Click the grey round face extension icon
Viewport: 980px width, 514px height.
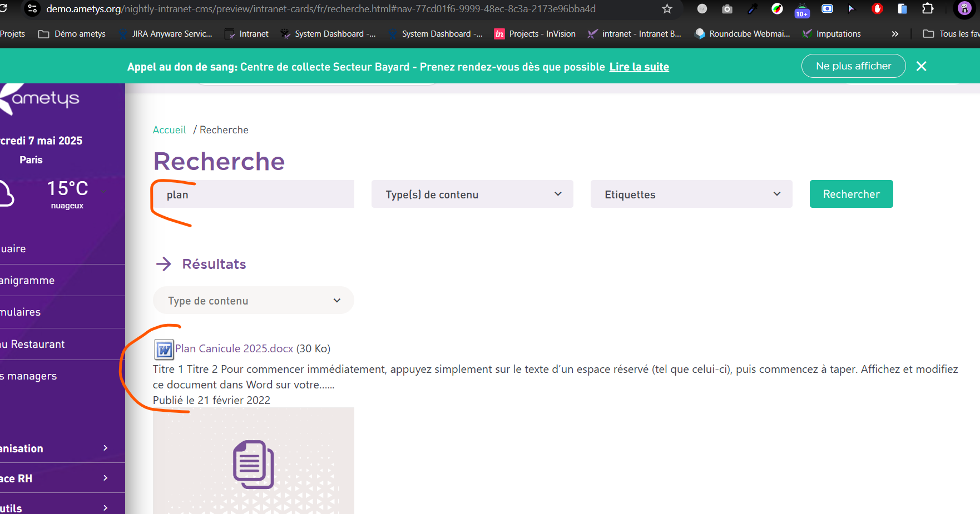(x=702, y=9)
